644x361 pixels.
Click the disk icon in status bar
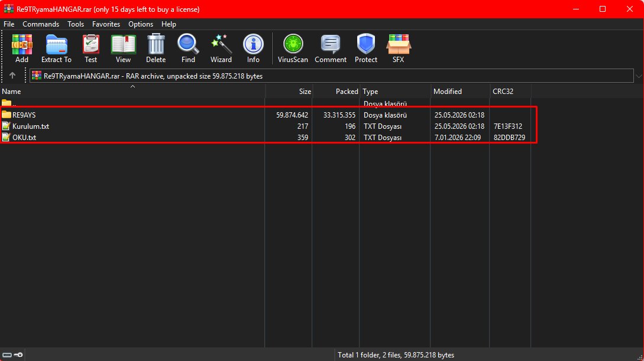tap(7, 355)
